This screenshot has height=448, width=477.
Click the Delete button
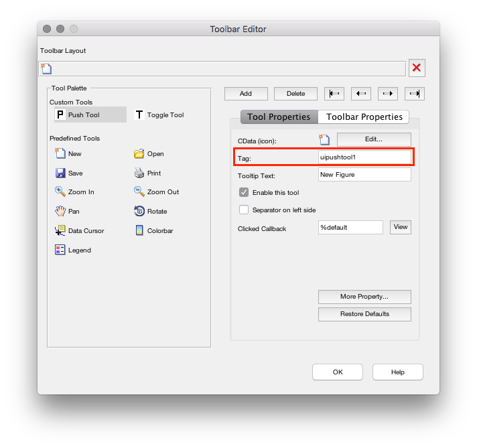point(295,93)
